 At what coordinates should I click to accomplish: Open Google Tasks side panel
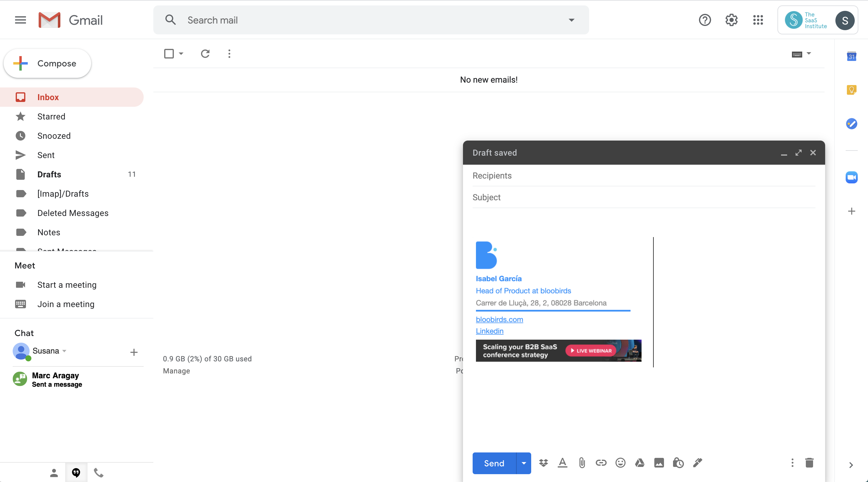[x=851, y=124]
